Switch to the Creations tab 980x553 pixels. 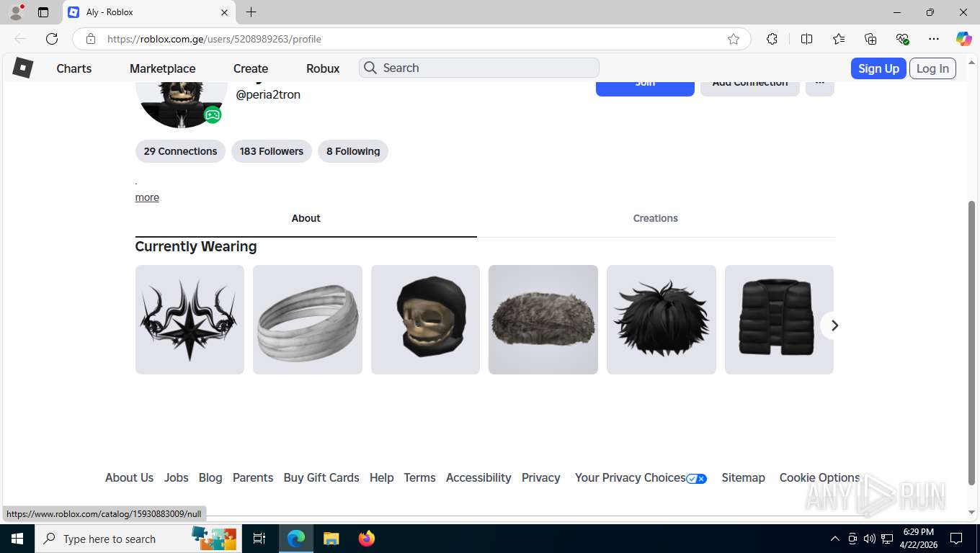pos(656,218)
